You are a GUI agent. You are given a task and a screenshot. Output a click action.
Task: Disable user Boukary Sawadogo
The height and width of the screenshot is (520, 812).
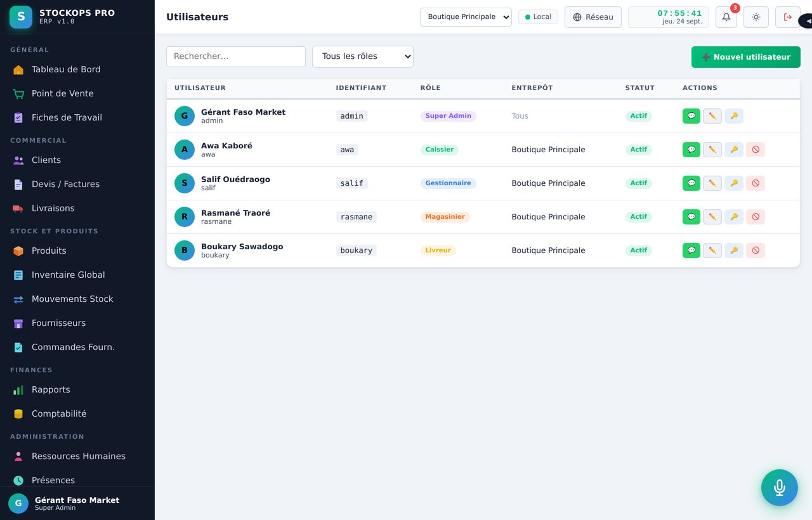756,250
